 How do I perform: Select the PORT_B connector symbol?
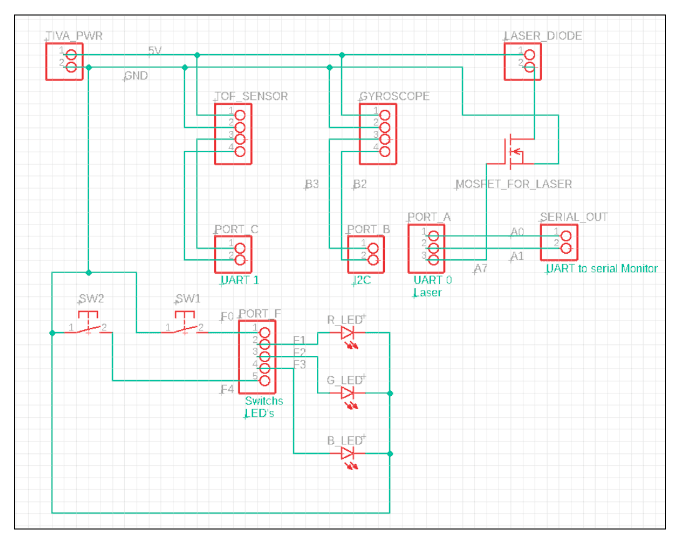[366, 254]
